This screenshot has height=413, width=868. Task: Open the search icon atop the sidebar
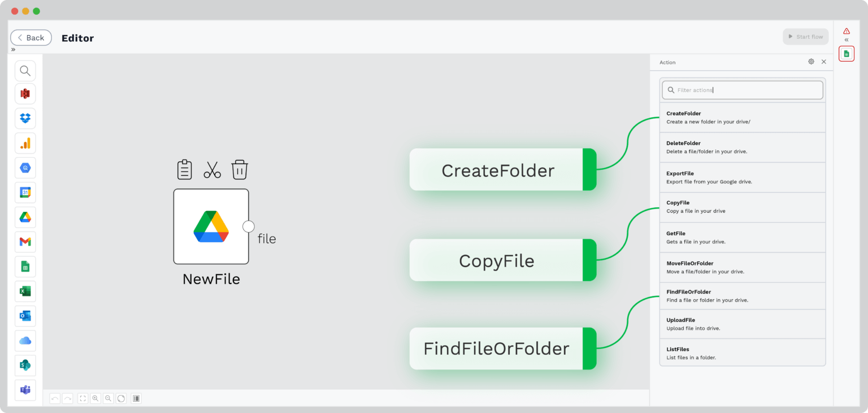coord(25,70)
